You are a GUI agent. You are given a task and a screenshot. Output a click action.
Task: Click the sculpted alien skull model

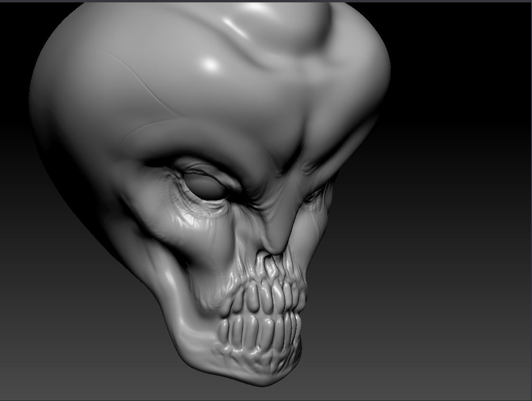point(209,194)
